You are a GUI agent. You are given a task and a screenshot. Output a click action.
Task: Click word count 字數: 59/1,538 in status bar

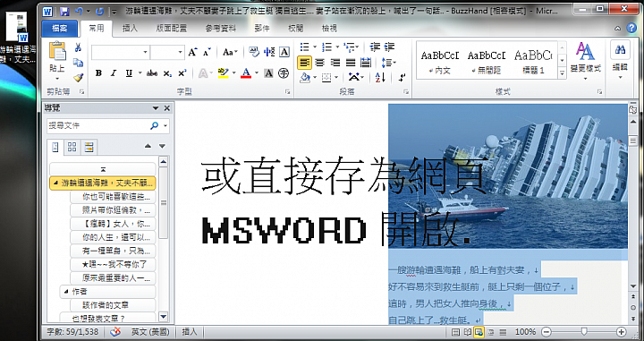(x=72, y=332)
